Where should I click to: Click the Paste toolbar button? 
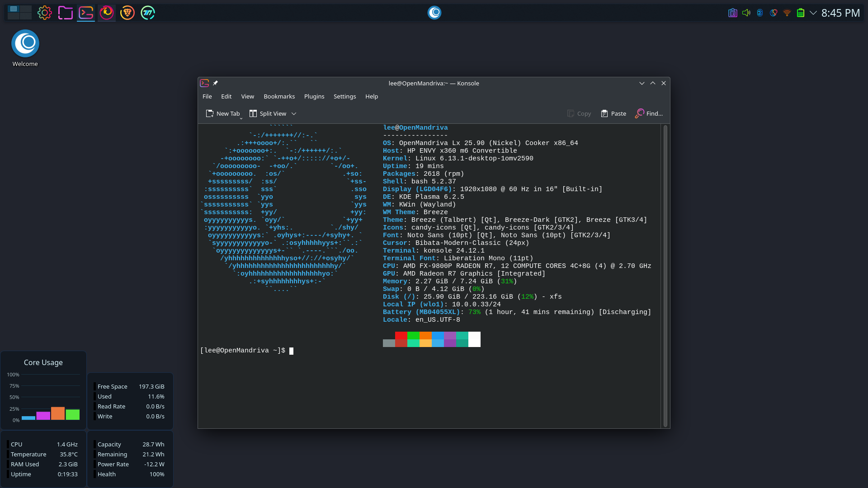tap(613, 113)
